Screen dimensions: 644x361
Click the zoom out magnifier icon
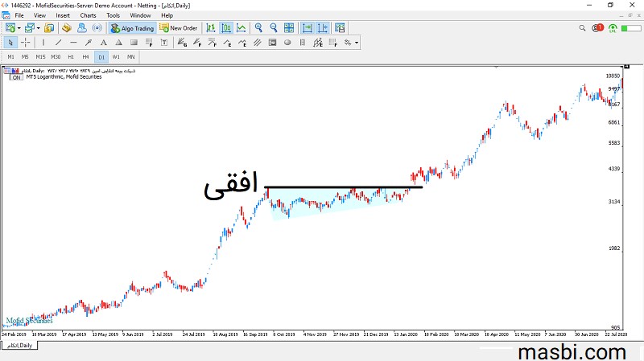point(274,27)
